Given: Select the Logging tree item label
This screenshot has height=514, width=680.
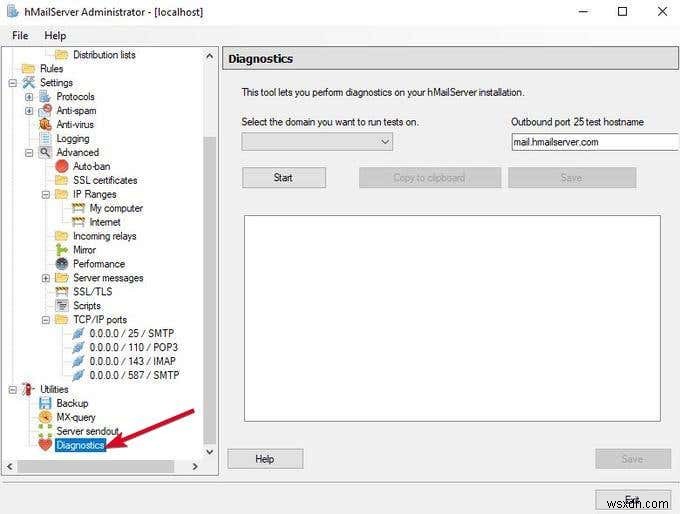Looking at the screenshot, I should click(x=73, y=139).
